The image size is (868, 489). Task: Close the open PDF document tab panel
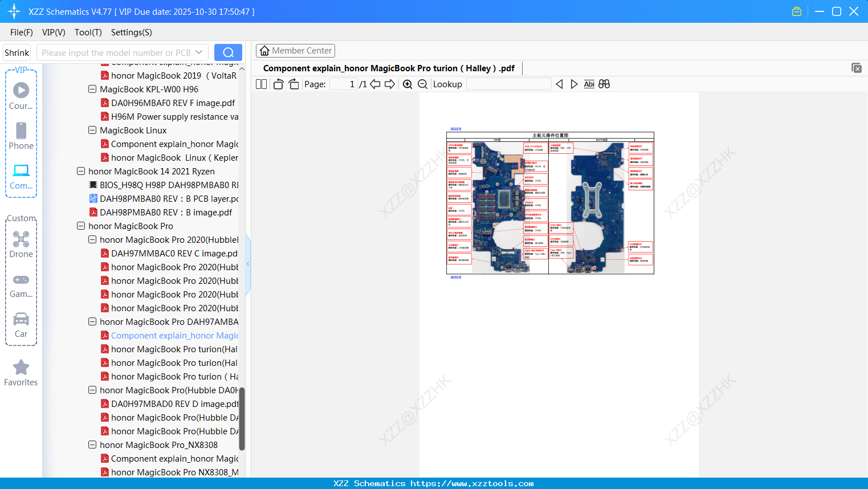(x=857, y=68)
